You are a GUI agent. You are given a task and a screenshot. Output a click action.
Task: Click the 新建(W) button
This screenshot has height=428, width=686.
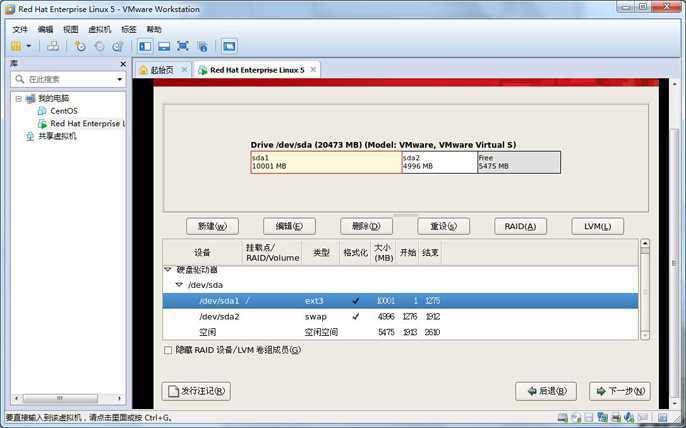tap(212, 226)
